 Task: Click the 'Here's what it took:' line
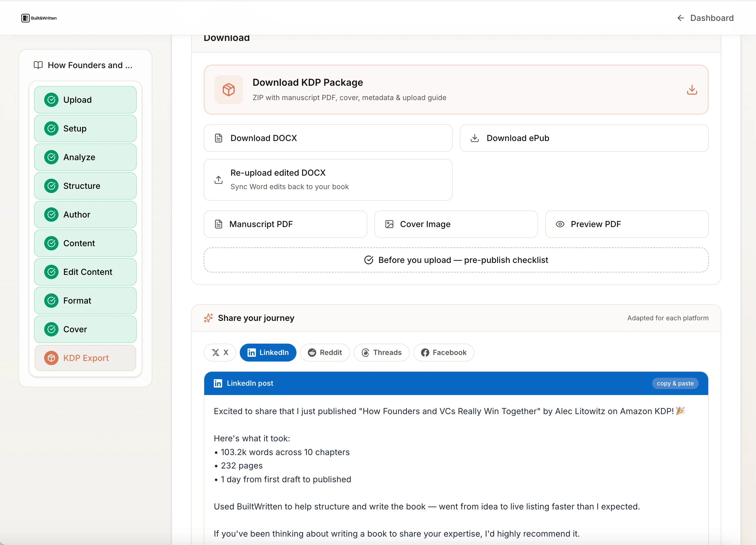click(252, 438)
